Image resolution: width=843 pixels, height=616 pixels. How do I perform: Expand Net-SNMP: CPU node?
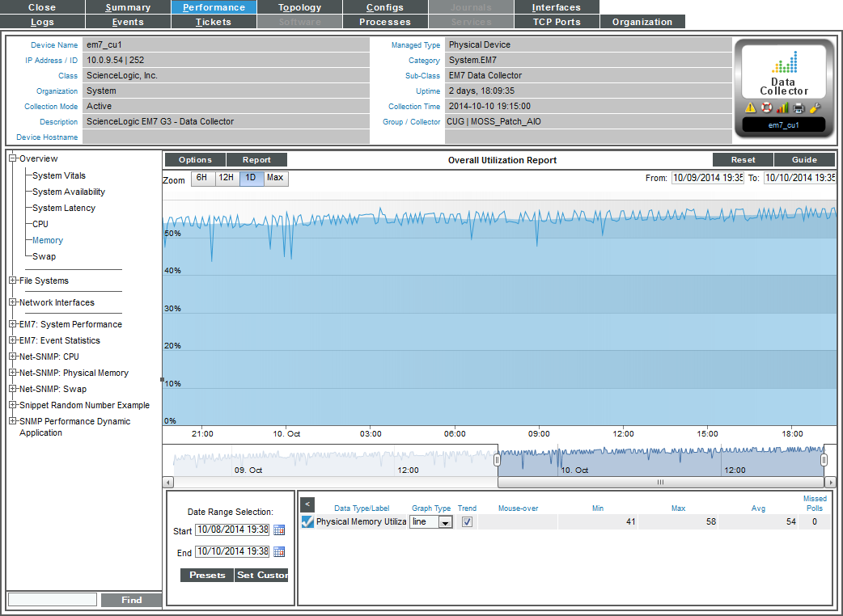pos(13,357)
